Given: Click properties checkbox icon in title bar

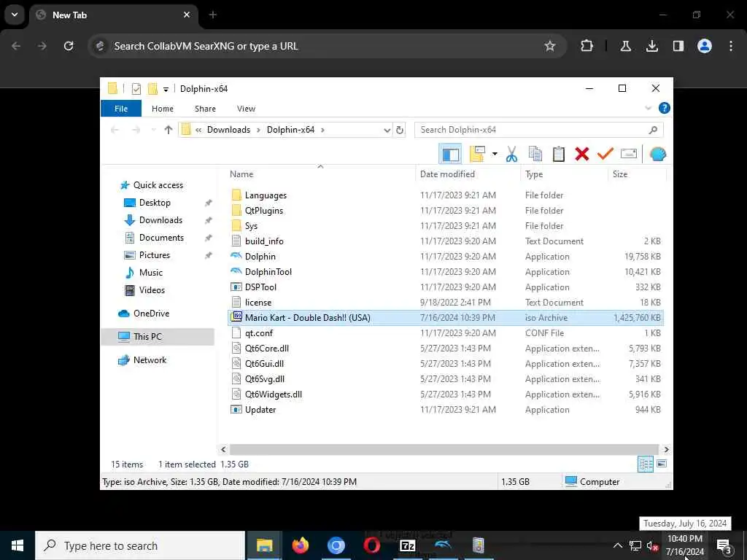Looking at the screenshot, I should tap(136, 88).
